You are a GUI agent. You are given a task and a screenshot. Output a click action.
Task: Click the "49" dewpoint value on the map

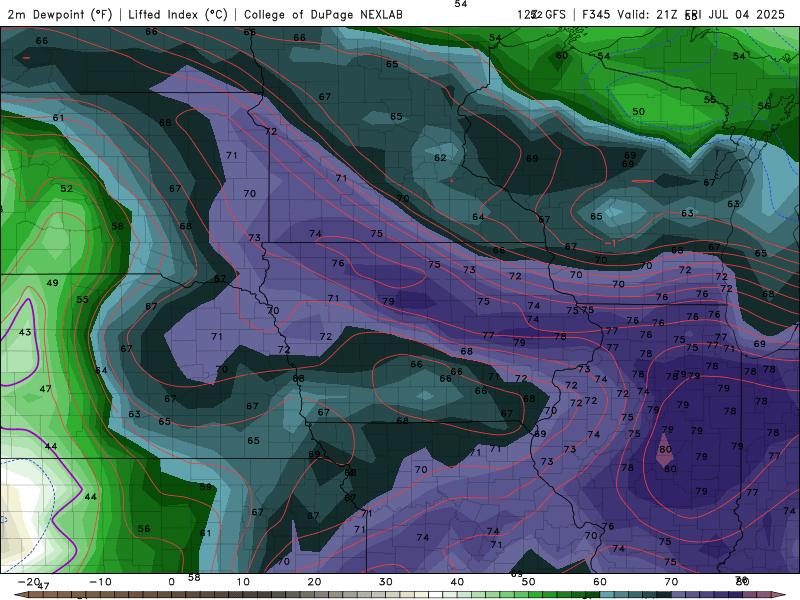coord(52,282)
